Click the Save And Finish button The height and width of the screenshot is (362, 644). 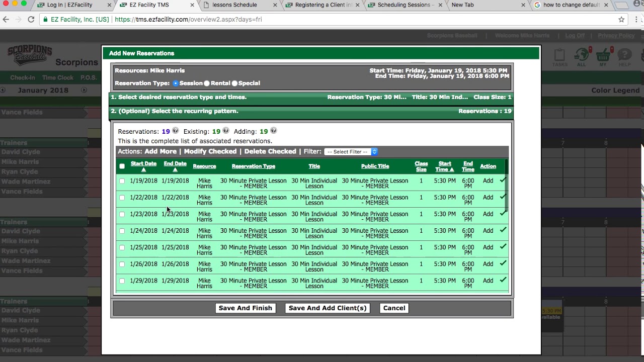tap(246, 308)
